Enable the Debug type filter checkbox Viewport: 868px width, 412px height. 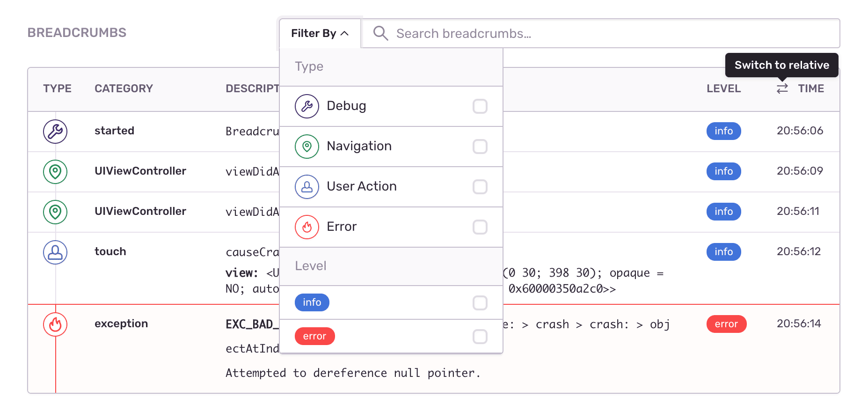tap(480, 106)
